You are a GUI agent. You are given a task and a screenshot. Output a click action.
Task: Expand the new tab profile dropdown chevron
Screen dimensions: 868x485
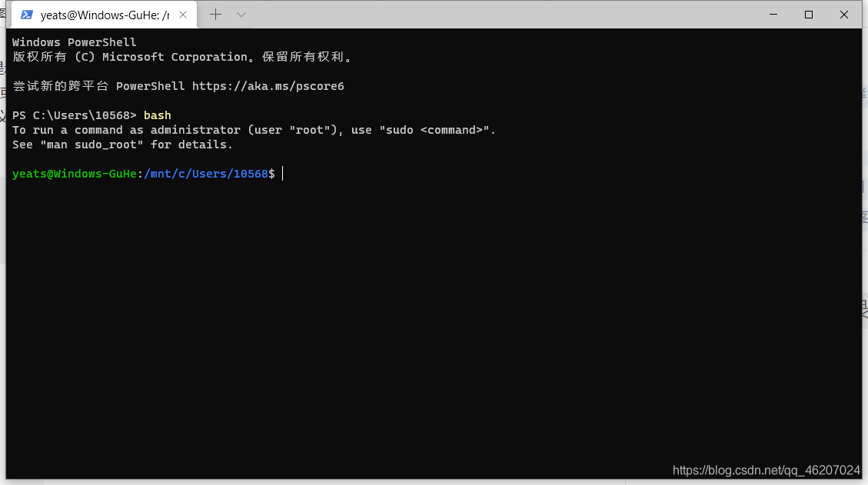[241, 15]
